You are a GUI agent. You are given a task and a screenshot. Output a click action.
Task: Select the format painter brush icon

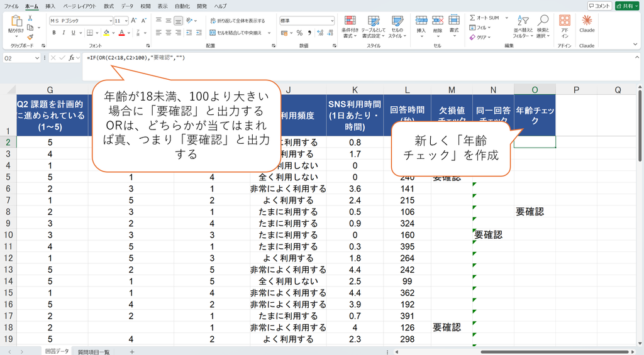30,37
